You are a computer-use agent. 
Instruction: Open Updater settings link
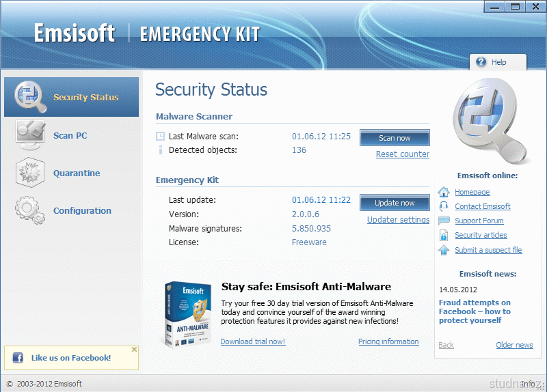tap(398, 220)
